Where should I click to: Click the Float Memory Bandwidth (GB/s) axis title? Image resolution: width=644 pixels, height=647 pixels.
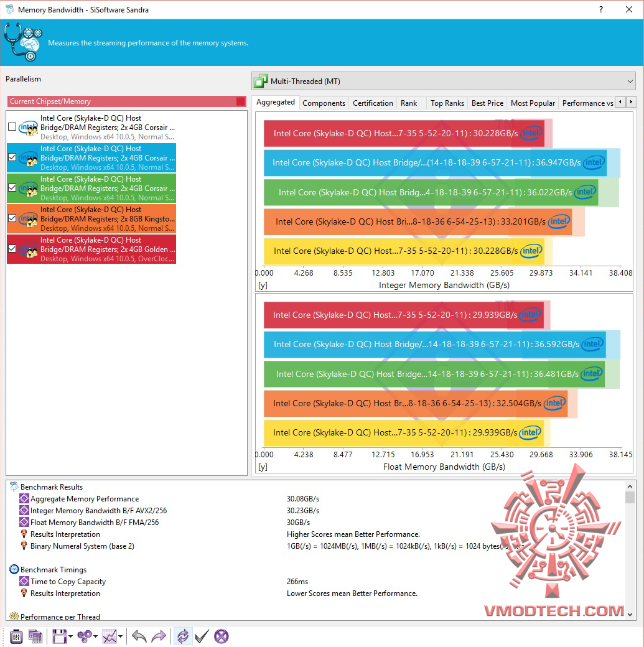pos(444,467)
